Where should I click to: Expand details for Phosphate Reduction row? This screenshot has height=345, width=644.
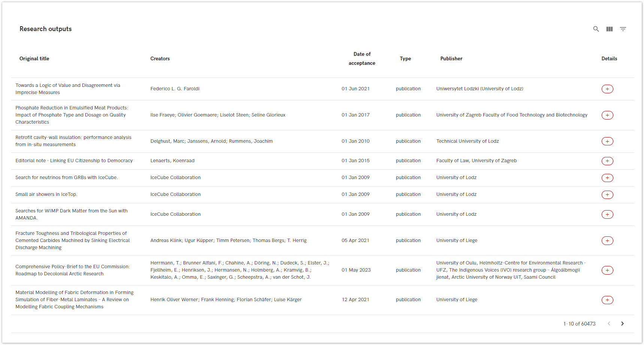tap(607, 115)
